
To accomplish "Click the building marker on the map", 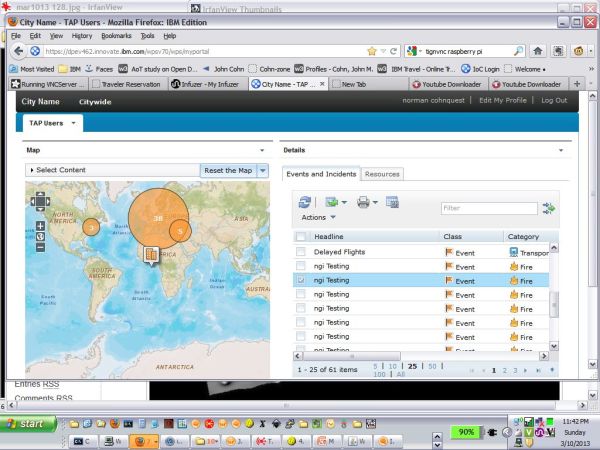I will coord(151,255).
